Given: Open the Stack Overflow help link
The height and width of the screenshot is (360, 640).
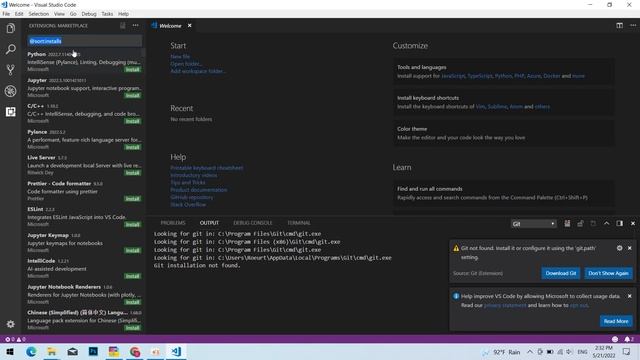Looking at the screenshot, I should [188, 205].
